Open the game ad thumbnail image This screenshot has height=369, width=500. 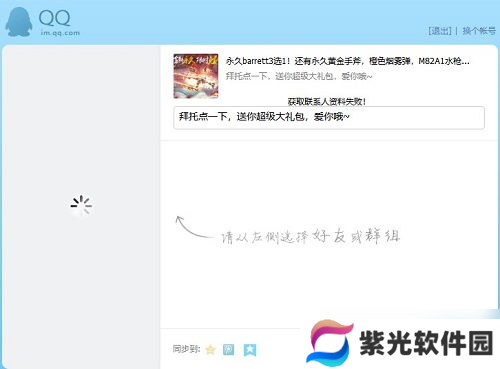coord(196,76)
